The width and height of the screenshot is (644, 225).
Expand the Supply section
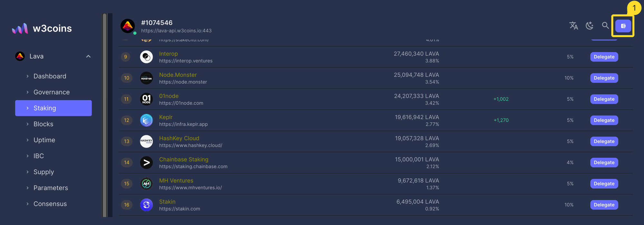[43, 172]
